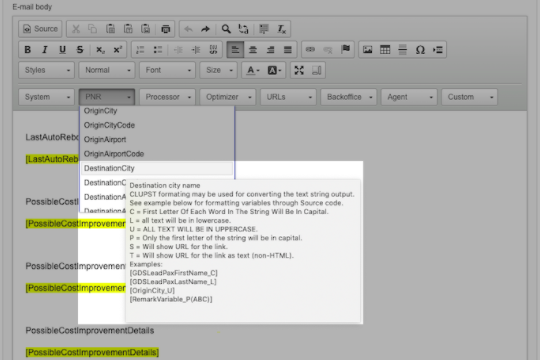540x360 pixels.
Task: Open the Text Color picker
Action: tap(253, 70)
